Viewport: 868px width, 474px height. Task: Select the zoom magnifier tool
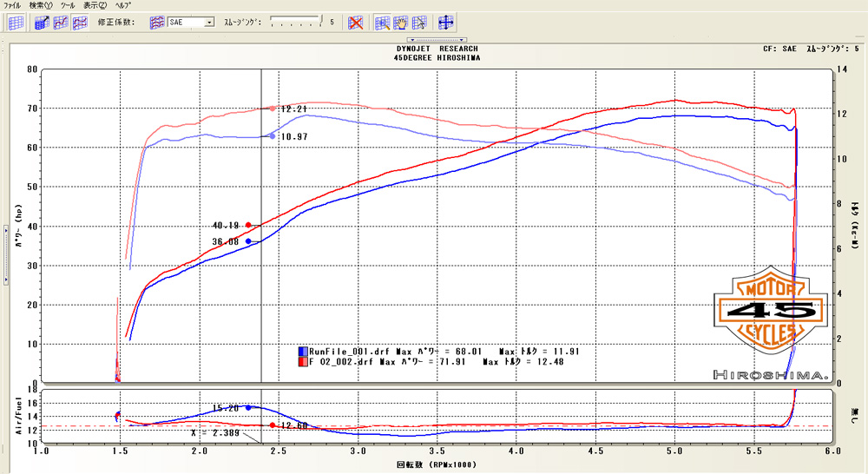[383, 23]
